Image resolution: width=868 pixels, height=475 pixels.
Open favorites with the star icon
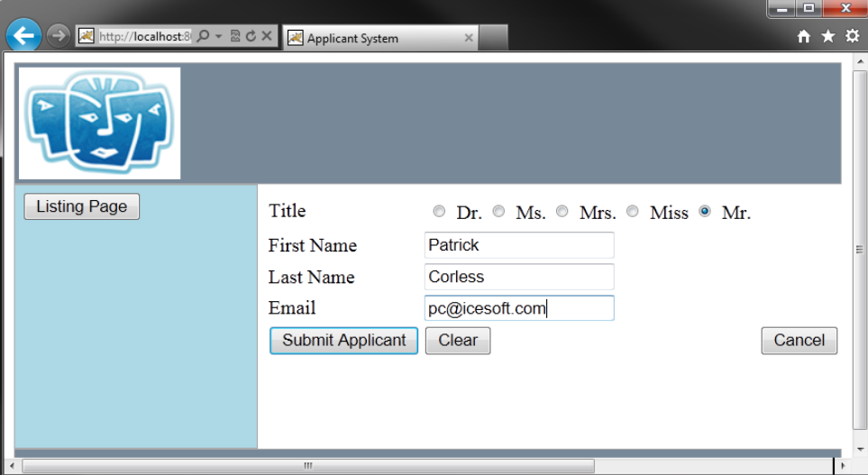(828, 37)
